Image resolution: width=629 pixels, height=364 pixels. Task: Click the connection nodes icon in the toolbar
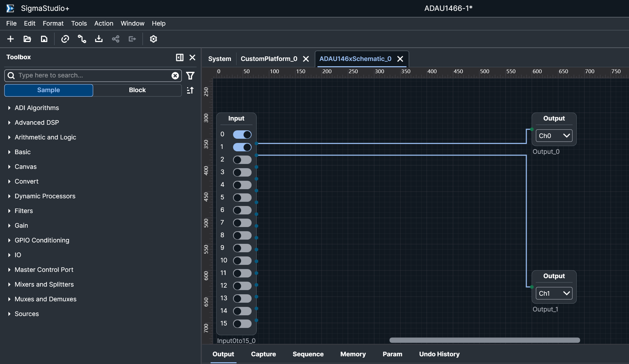[82, 39]
